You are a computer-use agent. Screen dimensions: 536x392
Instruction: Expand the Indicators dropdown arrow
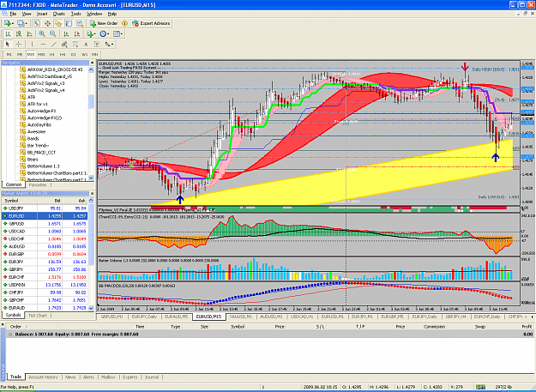pos(94,33)
